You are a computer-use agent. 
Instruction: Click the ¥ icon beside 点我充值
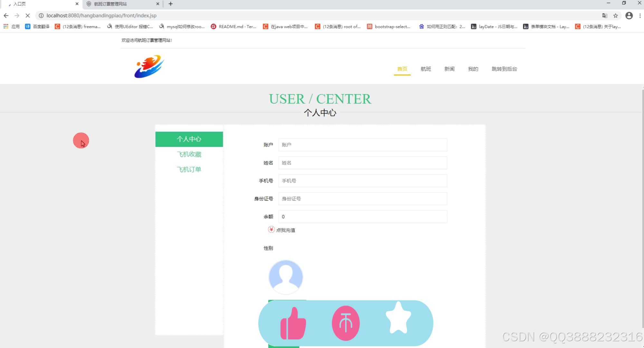pos(270,229)
